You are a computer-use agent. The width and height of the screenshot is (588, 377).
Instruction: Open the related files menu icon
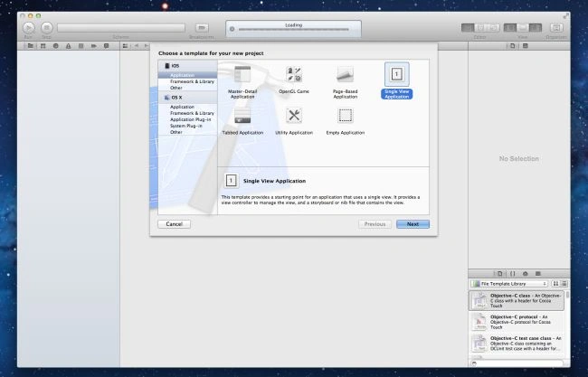pyautogui.click(x=125, y=46)
